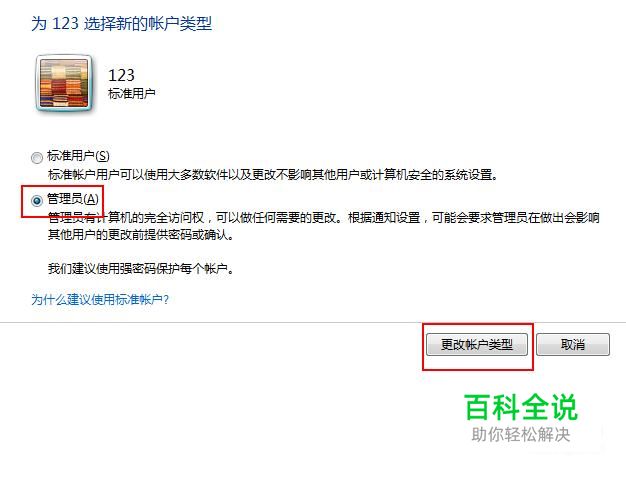Click the 我们建议使用强密码保护每个帐户 recommendation text

click(141, 268)
